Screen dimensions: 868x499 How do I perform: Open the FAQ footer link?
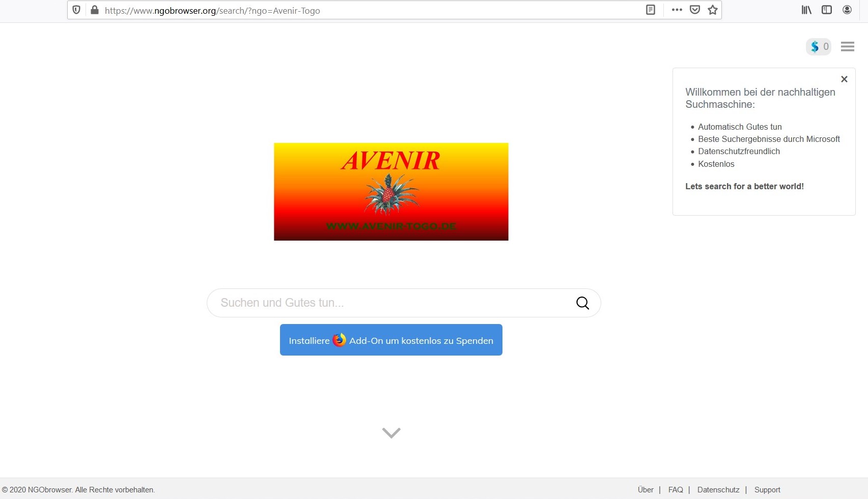pos(675,489)
